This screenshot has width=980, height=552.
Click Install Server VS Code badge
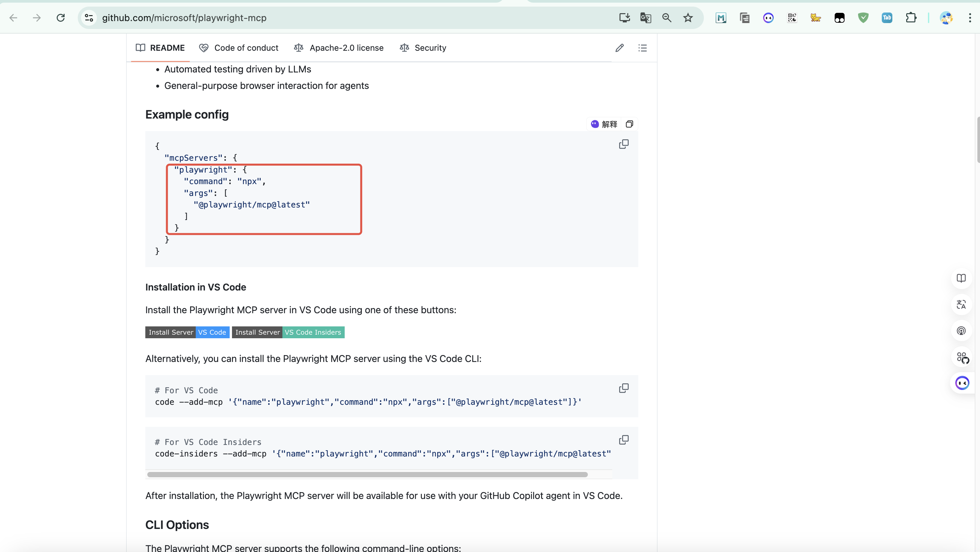point(187,332)
